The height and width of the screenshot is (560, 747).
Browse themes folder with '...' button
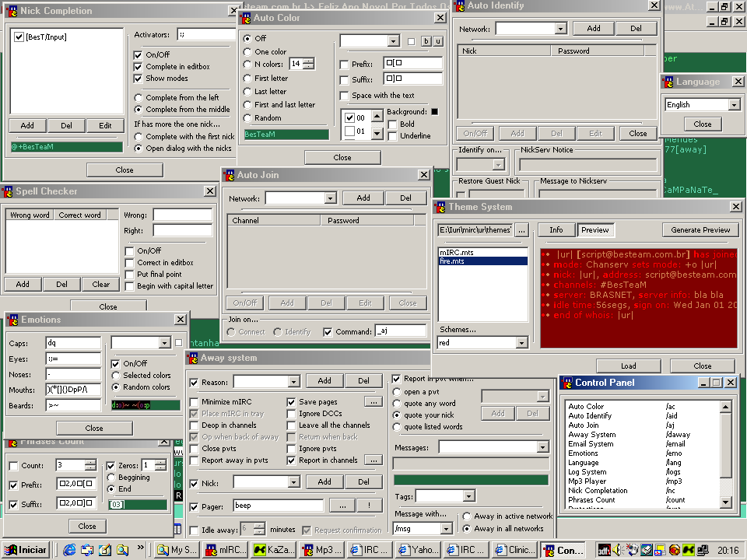coord(521,230)
